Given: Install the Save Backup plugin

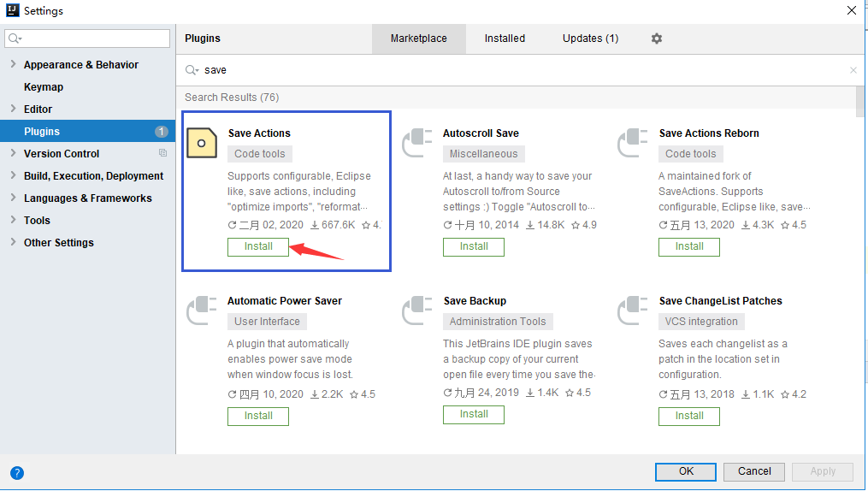Looking at the screenshot, I should pos(473,415).
